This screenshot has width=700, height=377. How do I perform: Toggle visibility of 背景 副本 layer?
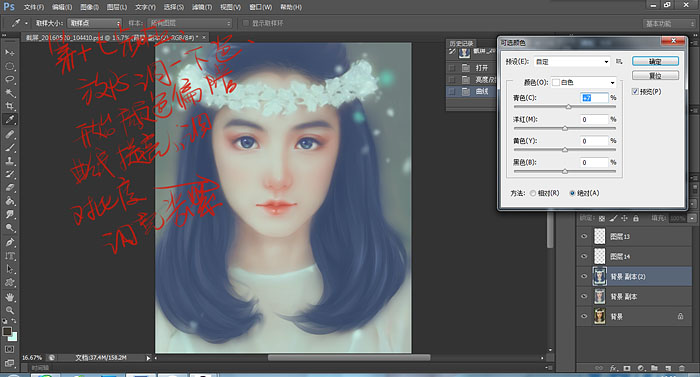tap(584, 296)
